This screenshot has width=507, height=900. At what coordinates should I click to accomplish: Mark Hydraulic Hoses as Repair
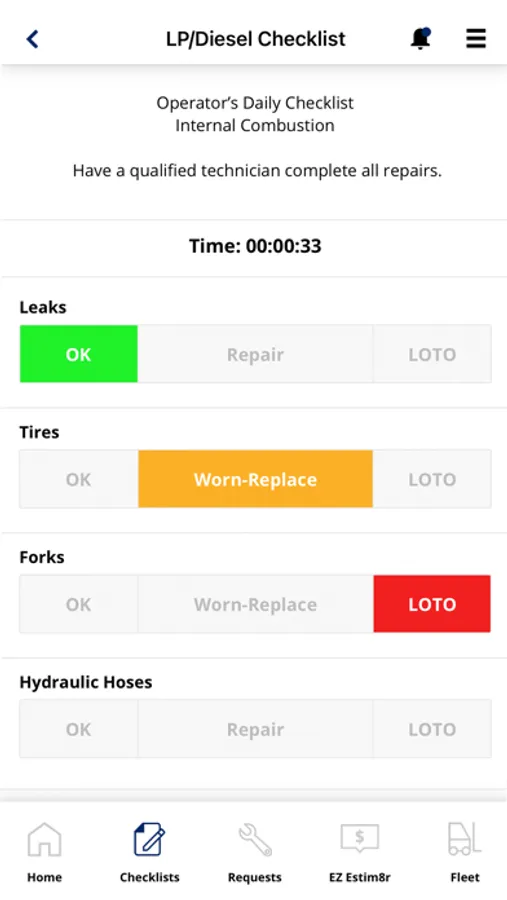(x=256, y=729)
